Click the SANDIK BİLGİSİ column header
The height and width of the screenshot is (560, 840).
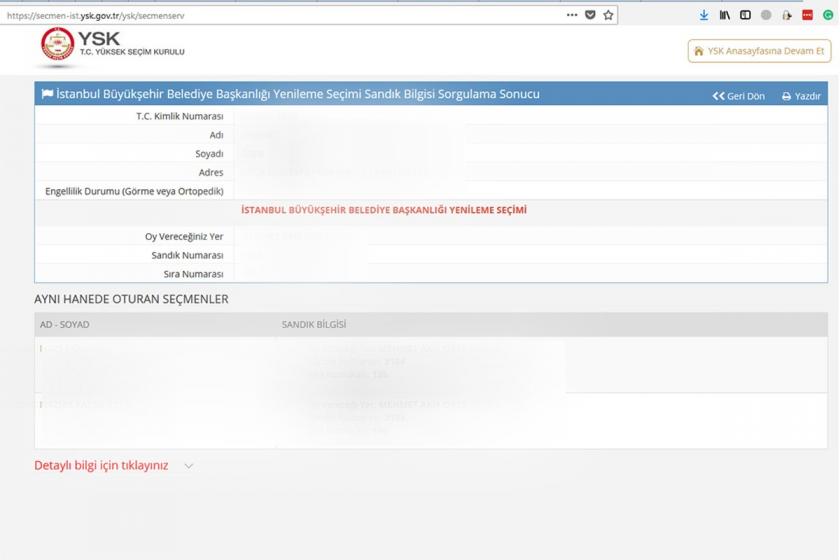pos(314,324)
